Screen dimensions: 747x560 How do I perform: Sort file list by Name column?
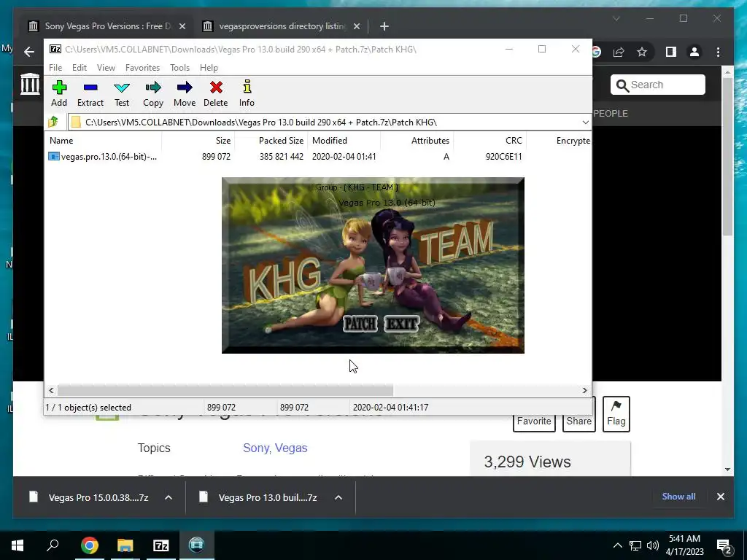click(104, 141)
